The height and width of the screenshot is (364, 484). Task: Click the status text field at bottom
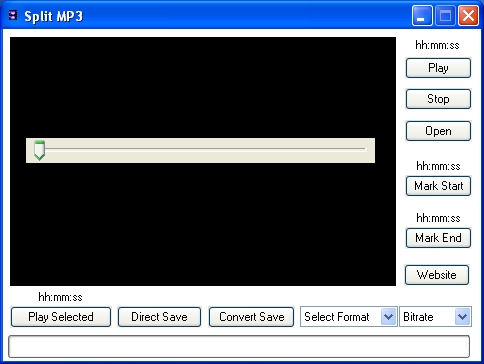click(239, 347)
